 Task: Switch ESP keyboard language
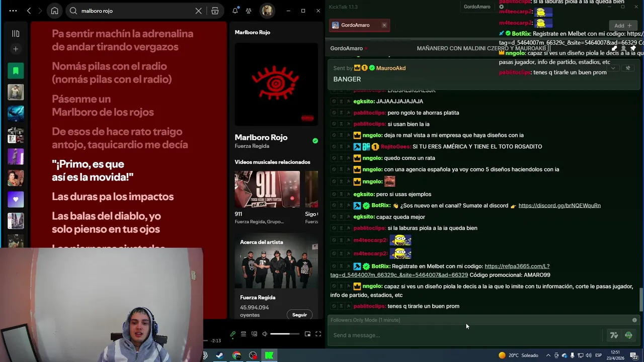(x=598, y=355)
